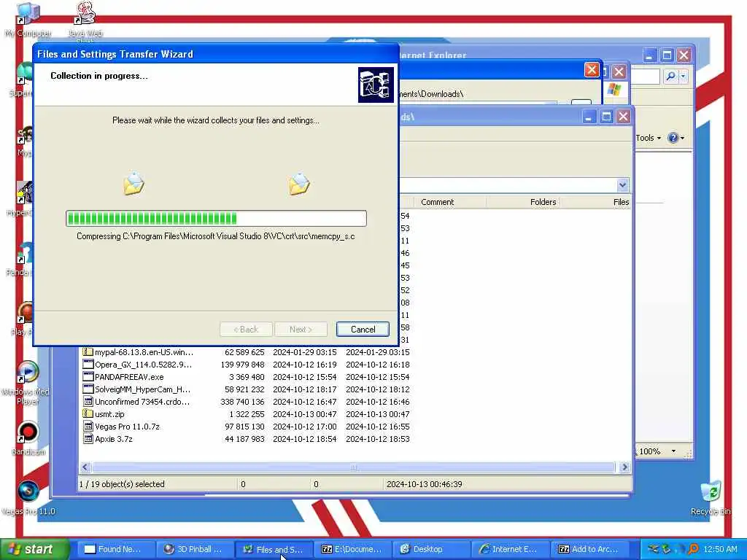Click the collection progress bar
The width and height of the screenshot is (747, 560).
tap(216, 218)
